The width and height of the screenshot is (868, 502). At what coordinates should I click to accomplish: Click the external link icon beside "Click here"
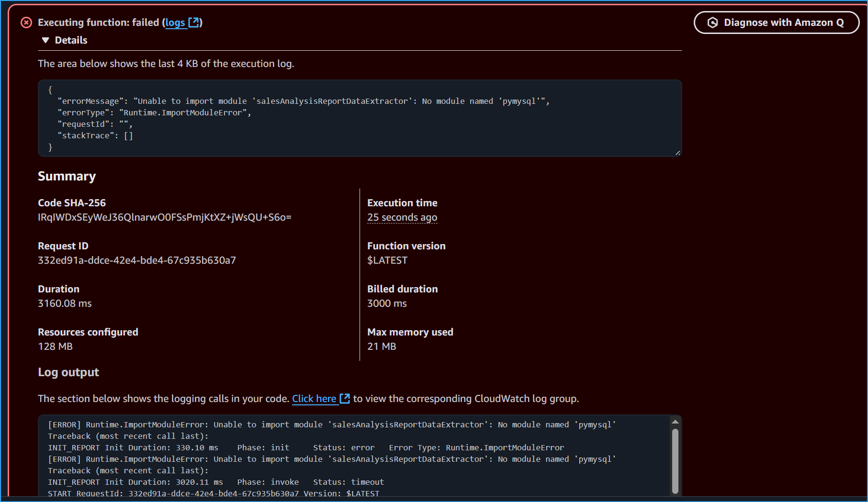[x=345, y=398]
